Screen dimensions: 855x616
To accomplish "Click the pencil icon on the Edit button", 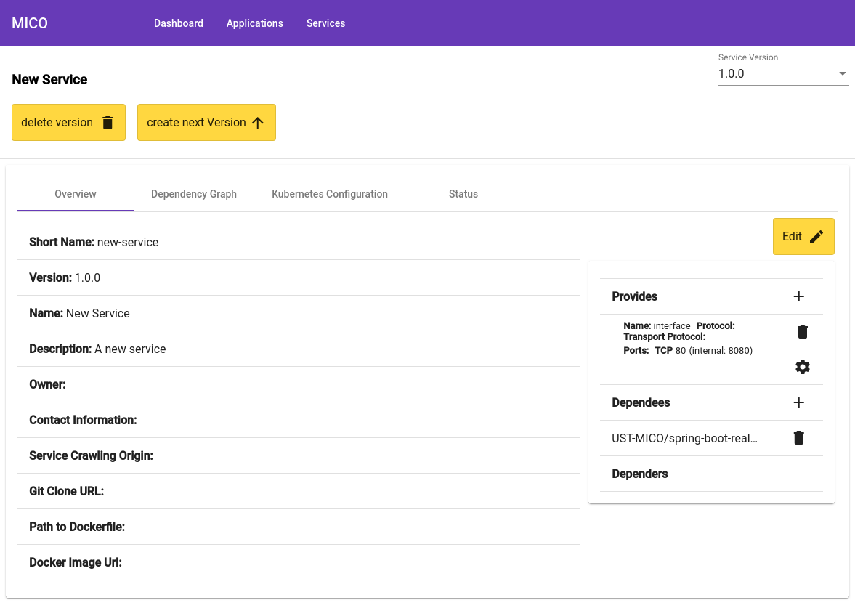I will pos(816,237).
